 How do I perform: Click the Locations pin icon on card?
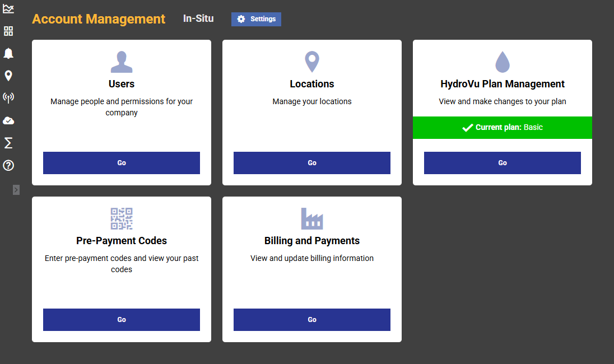click(311, 62)
